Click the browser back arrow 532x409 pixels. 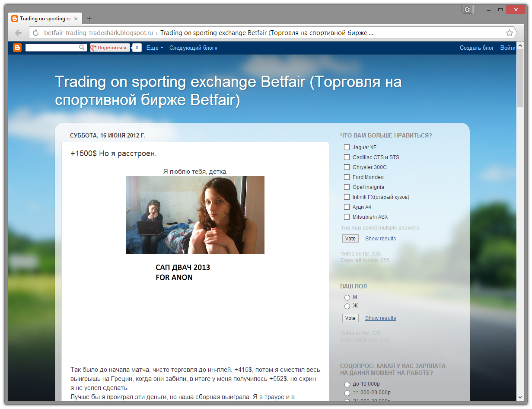[x=19, y=33]
